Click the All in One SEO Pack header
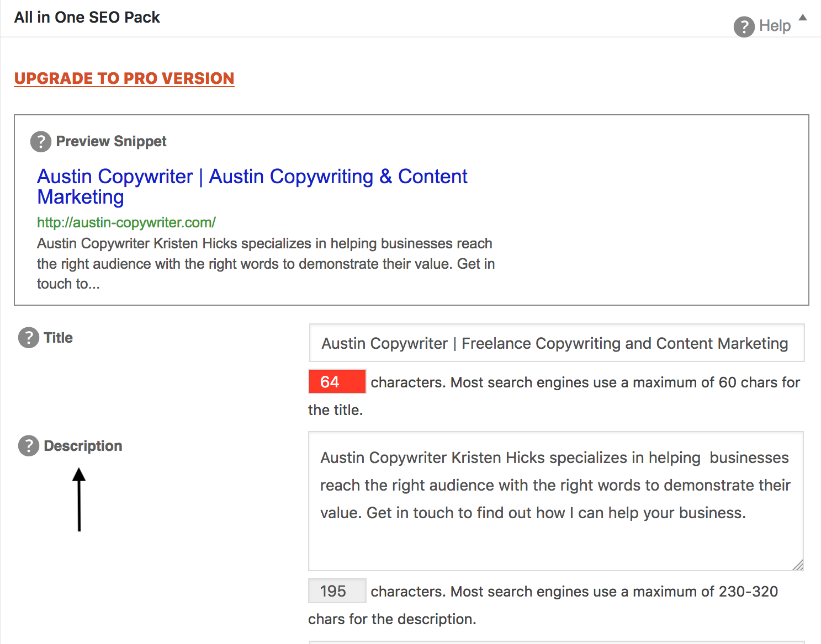The image size is (821, 644). coord(87,17)
